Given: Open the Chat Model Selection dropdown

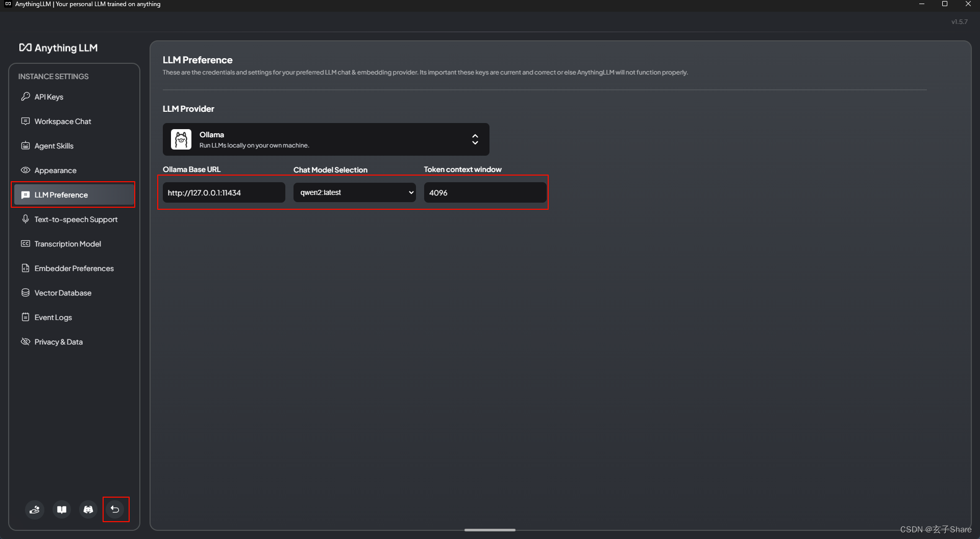Looking at the screenshot, I should (355, 192).
